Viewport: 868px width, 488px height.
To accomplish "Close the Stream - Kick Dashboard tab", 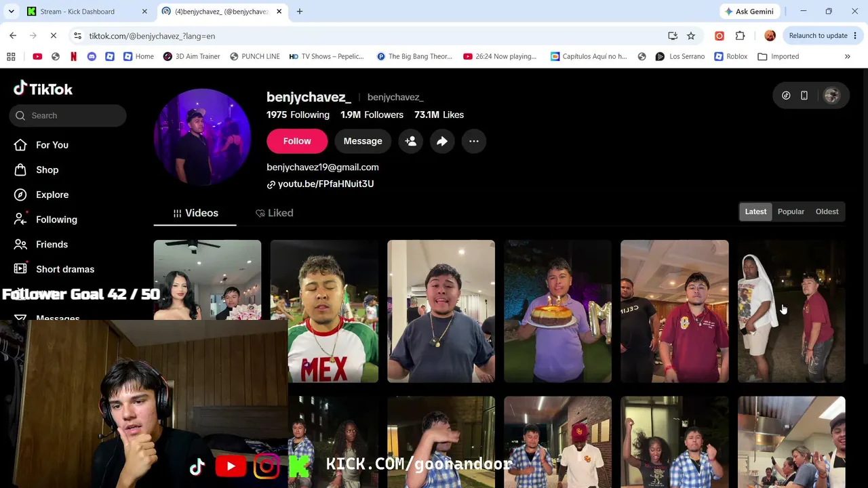I will (144, 12).
